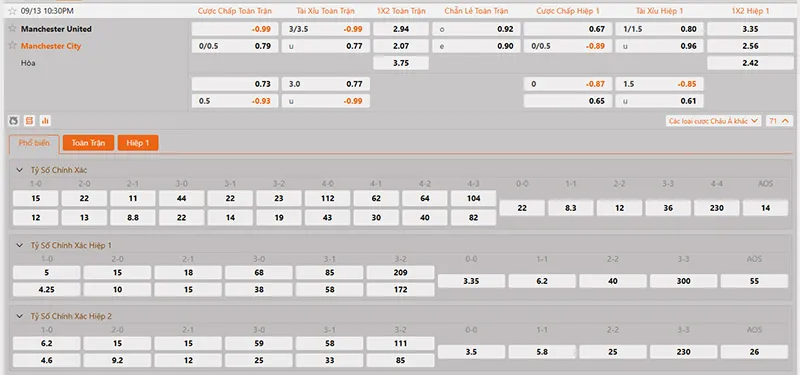Open the bar chart statistics icon

[45, 121]
